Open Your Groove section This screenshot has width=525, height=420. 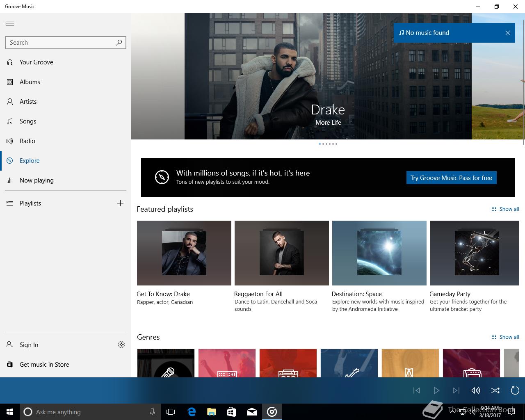point(66,62)
